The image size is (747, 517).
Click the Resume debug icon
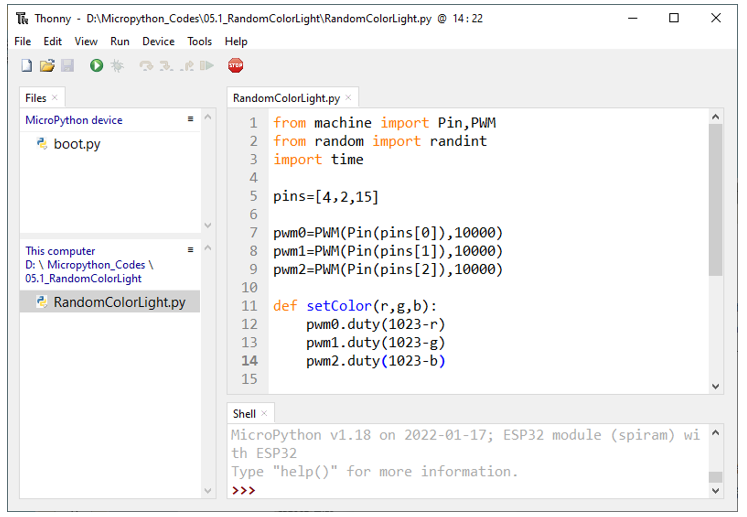point(207,65)
